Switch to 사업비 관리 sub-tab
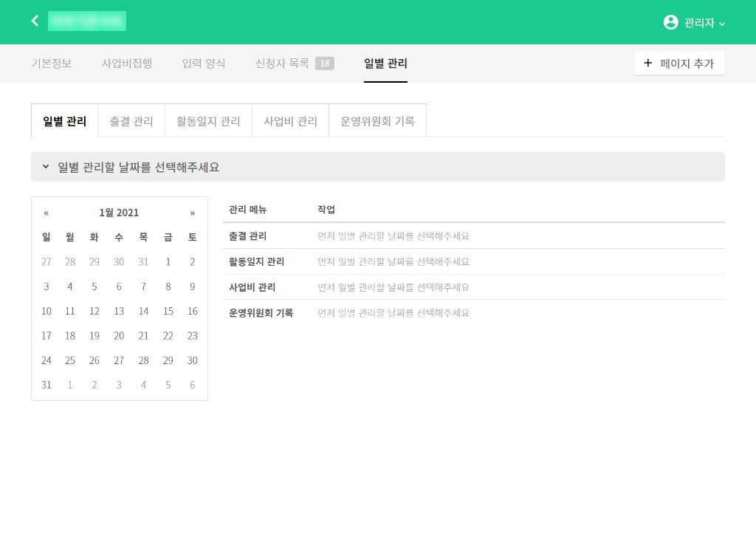The image size is (756, 545). click(290, 121)
